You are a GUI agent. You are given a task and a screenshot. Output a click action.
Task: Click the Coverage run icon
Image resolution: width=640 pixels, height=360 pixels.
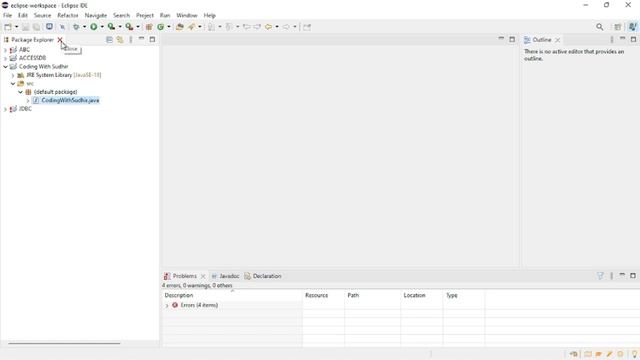coord(111,27)
